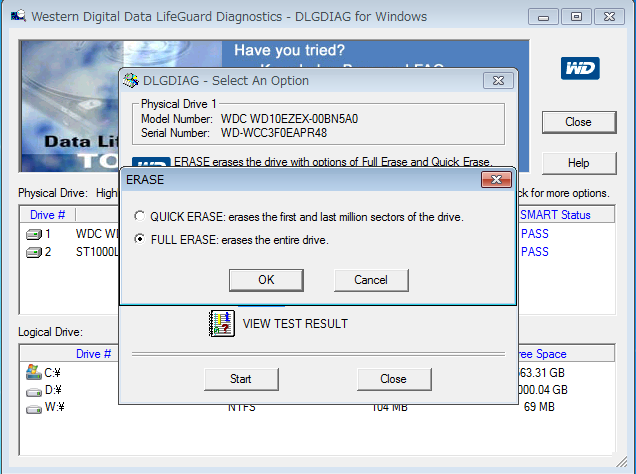
Task: Click the Select An Option dialog icon
Action: click(x=131, y=80)
